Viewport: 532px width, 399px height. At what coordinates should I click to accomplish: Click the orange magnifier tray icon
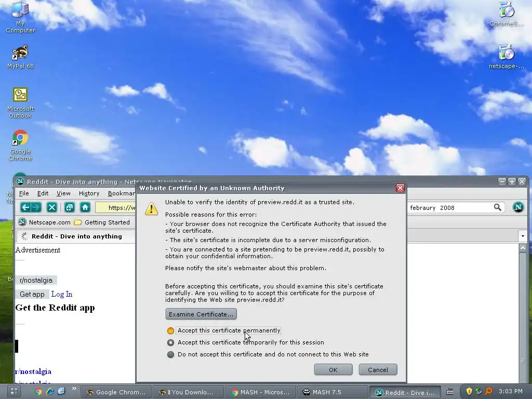pos(488,392)
